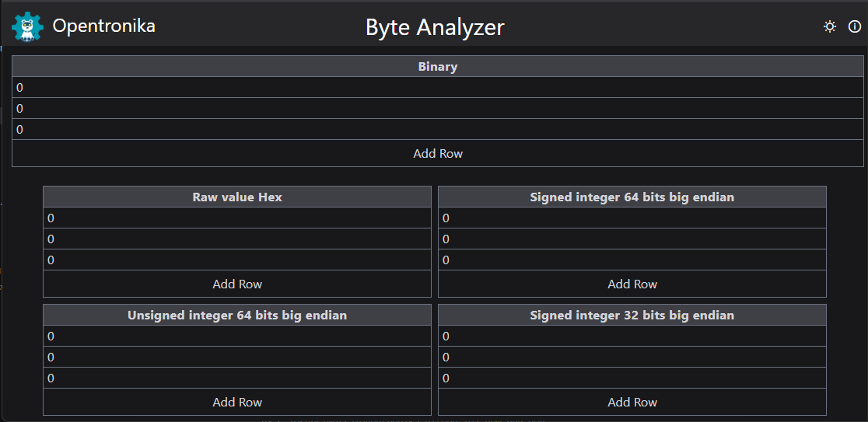
Task: Add Row under Raw value Hex
Action: [237, 284]
